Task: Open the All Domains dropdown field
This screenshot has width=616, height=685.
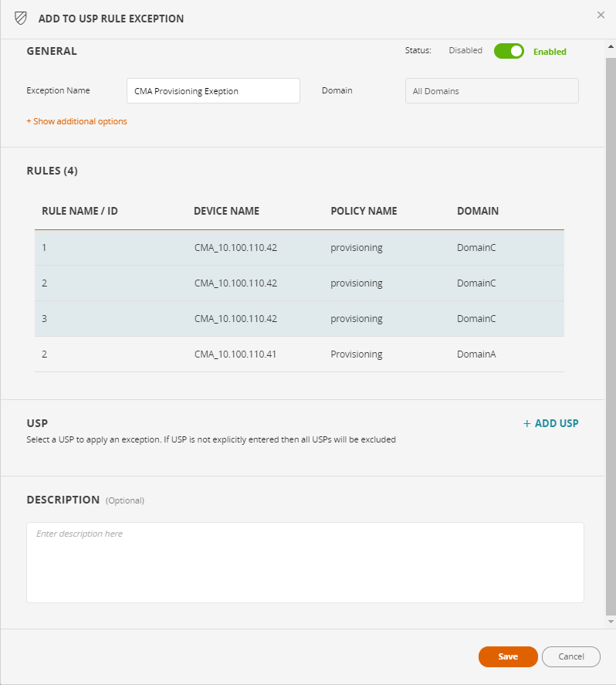Action: click(492, 91)
